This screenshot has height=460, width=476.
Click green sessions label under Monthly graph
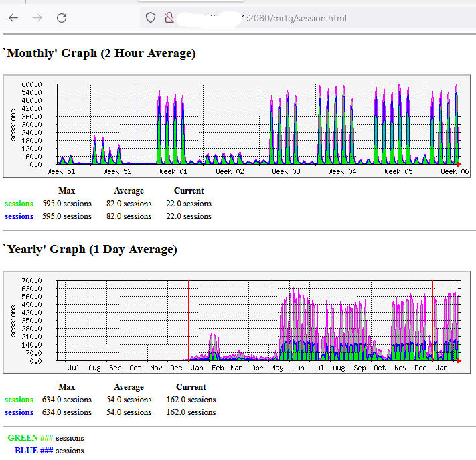tap(19, 204)
